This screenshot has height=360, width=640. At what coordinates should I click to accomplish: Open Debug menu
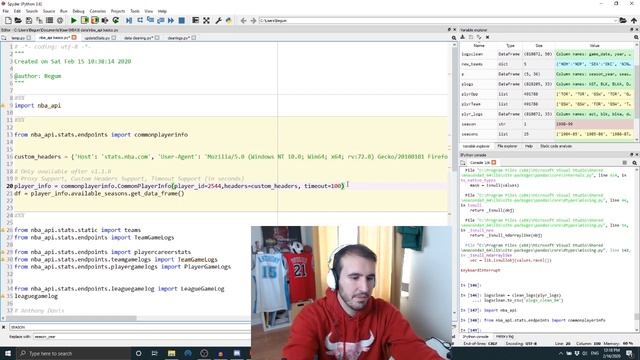click(x=78, y=11)
